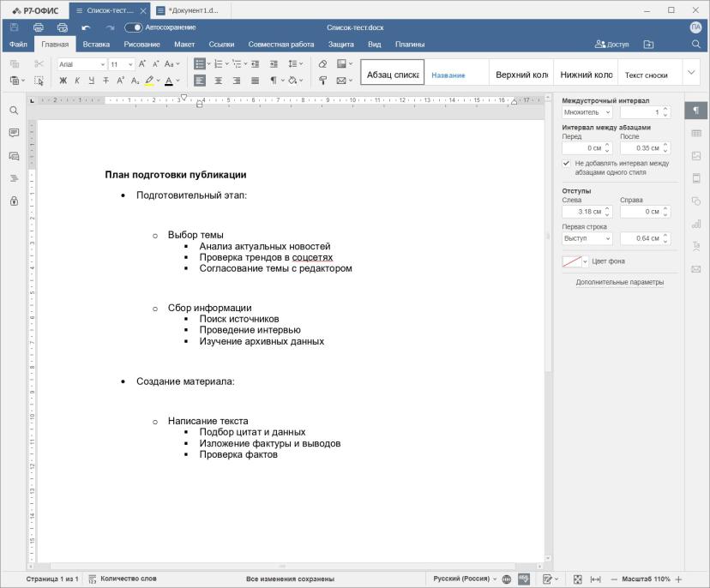Uncheck 'Не добавлять интервал между абзацами' checkbox
The image size is (710, 588).
pyautogui.click(x=566, y=163)
